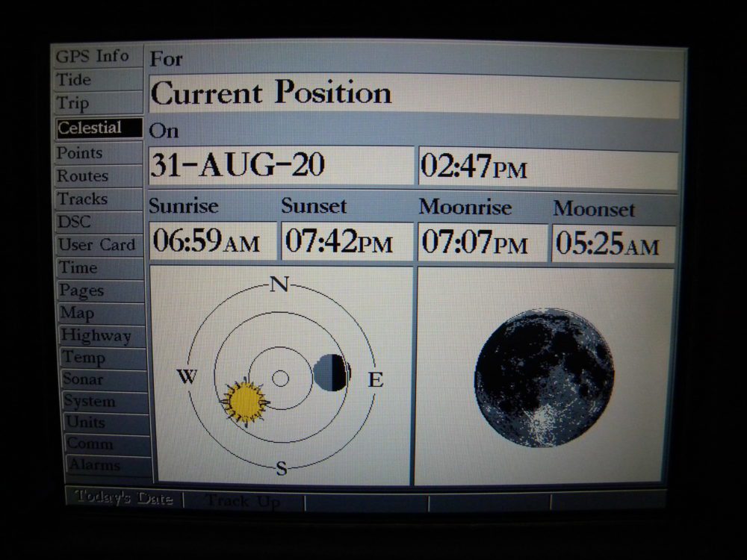
Task: Click the Sunrise 06:59AM value box
Action: [x=213, y=242]
